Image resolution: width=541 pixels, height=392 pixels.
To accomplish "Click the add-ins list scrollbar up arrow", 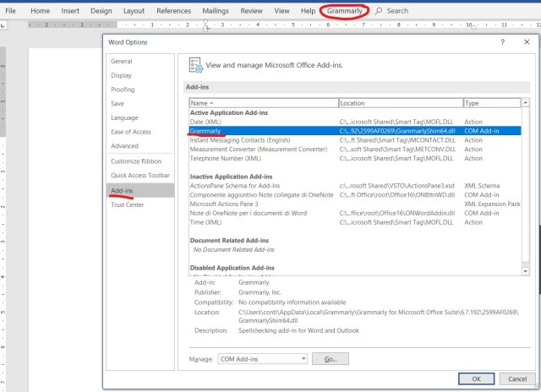I will click(x=527, y=103).
